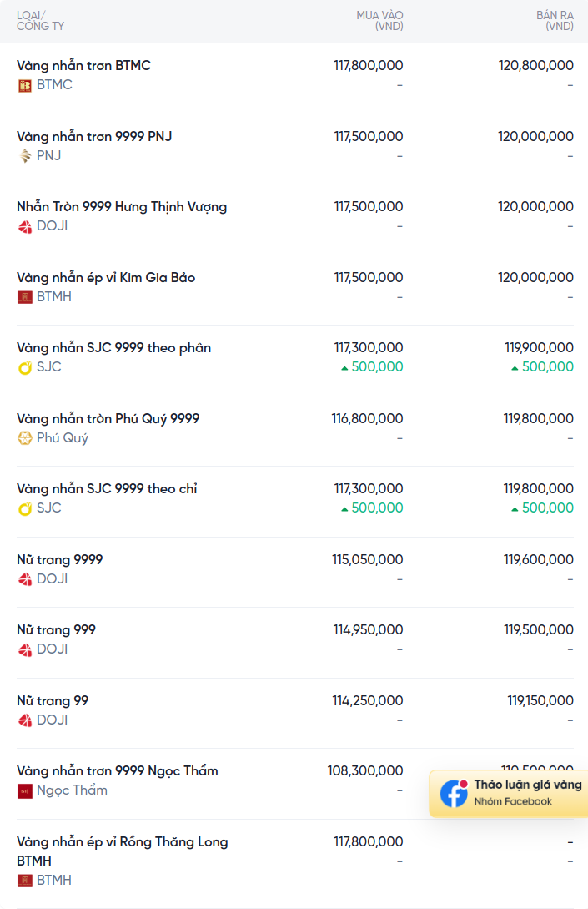This screenshot has height=909, width=588.
Task: Select Vàng nhẫn trơn 9999 PNJ entry
Action: pyautogui.click(x=94, y=136)
